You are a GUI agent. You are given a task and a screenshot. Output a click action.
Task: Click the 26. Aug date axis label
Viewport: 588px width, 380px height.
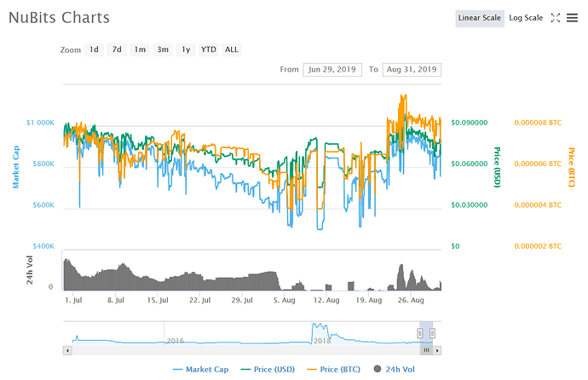[x=411, y=300]
